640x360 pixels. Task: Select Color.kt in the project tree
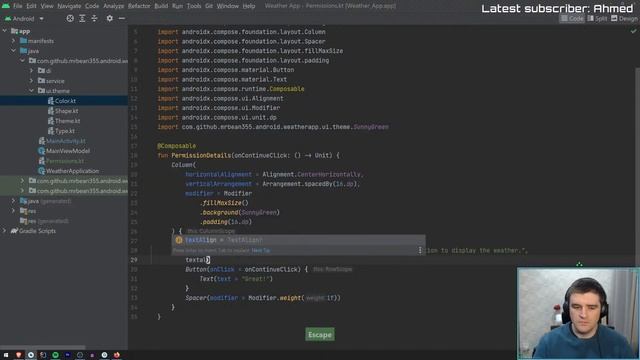click(x=64, y=101)
